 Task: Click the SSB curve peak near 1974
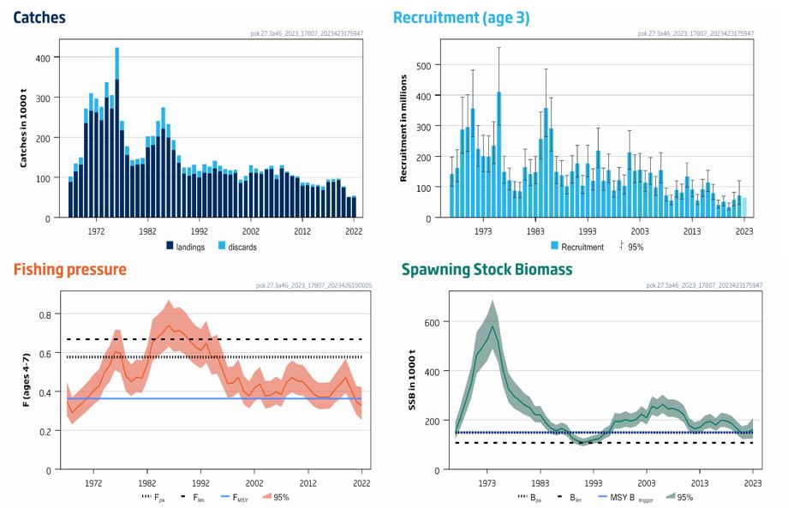coord(493,326)
